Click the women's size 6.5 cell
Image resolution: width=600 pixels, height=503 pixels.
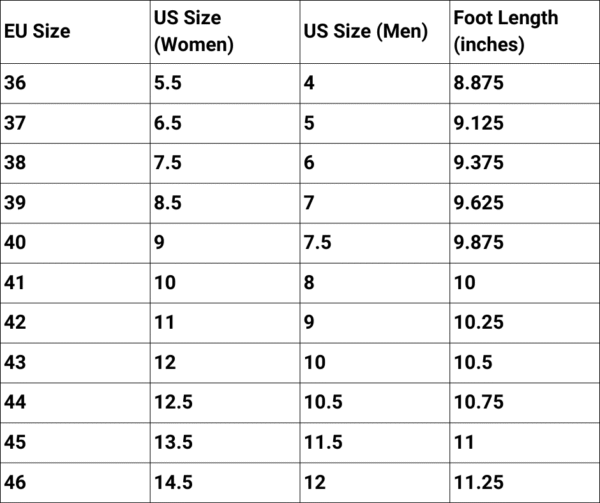pyautogui.click(x=168, y=123)
